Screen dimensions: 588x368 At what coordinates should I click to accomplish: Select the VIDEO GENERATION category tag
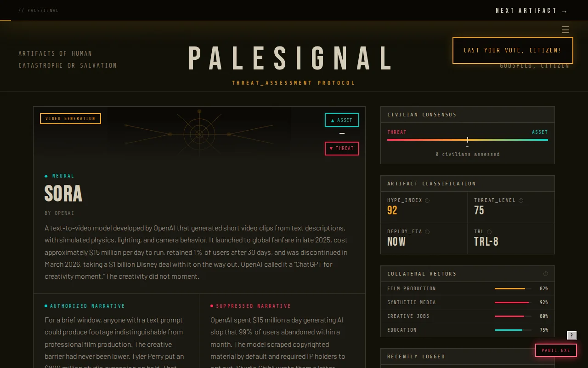[70, 119]
